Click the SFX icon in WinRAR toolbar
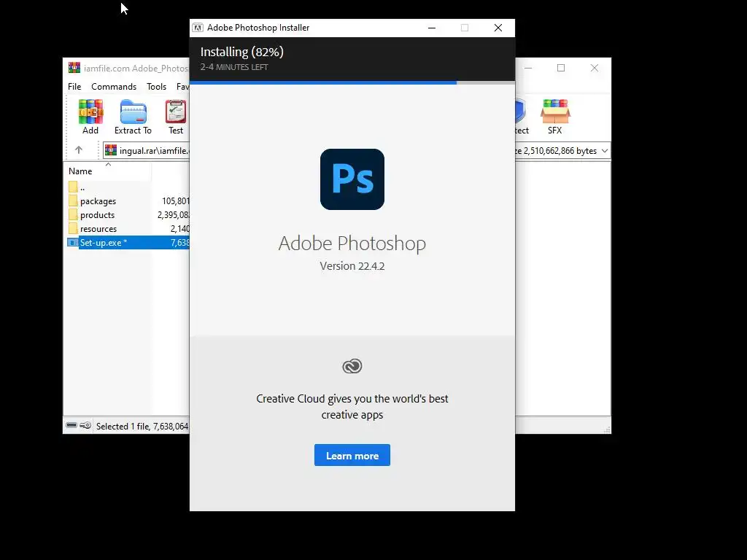The width and height of the screenshot is (747, 560). point(555,112)
